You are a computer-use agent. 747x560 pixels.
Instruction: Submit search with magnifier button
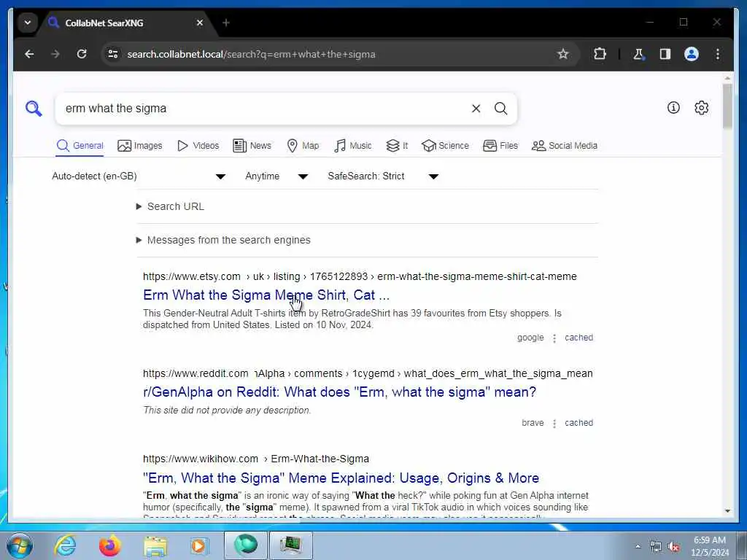[x=500, y=109]
